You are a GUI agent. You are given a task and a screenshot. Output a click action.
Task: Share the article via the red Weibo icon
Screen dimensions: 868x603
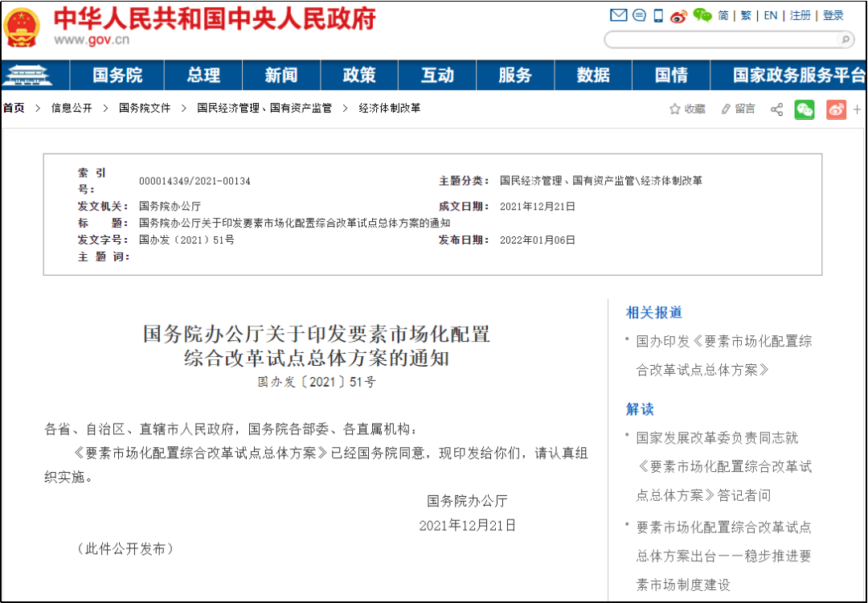(x=836, y=109)
